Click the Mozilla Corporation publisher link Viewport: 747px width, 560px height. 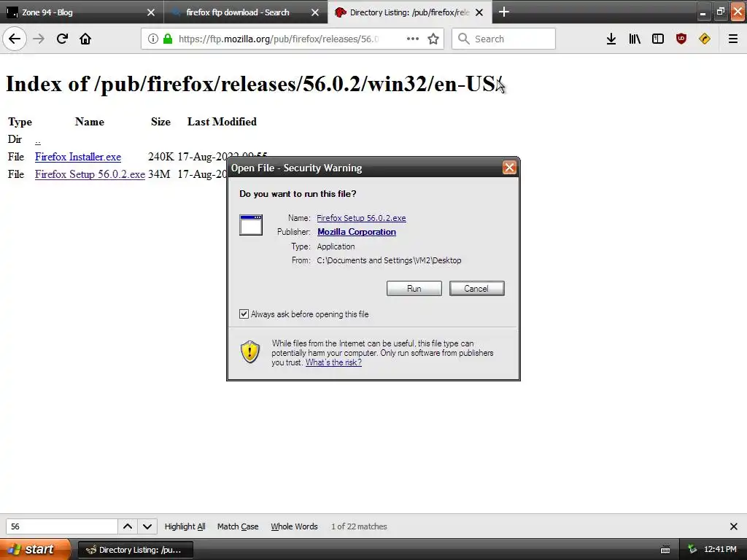(356, 232)
